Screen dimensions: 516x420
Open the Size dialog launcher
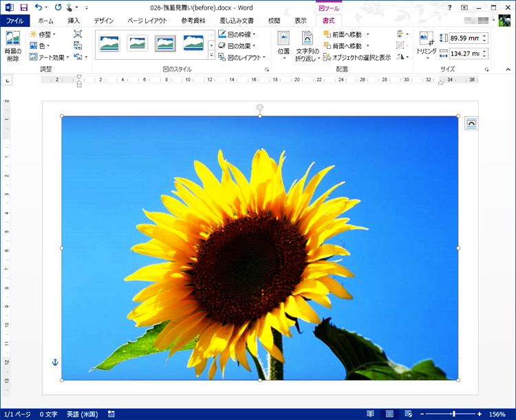click(486, 69)
